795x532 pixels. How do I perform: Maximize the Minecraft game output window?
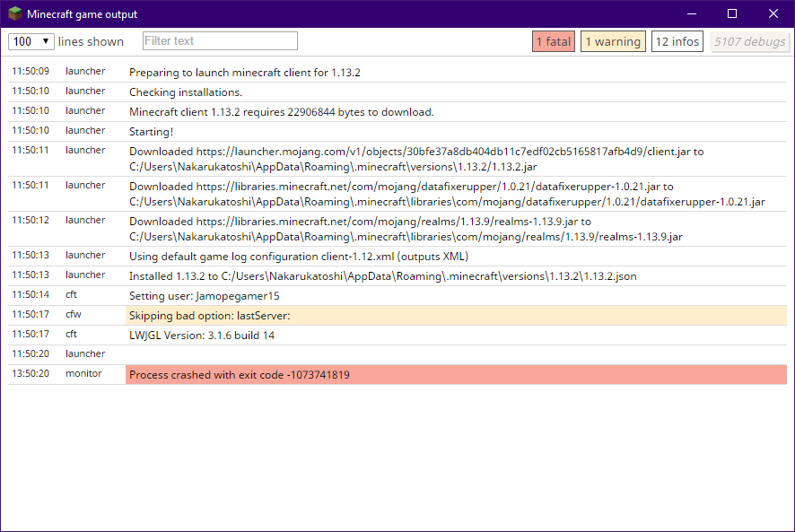point(732,13)
